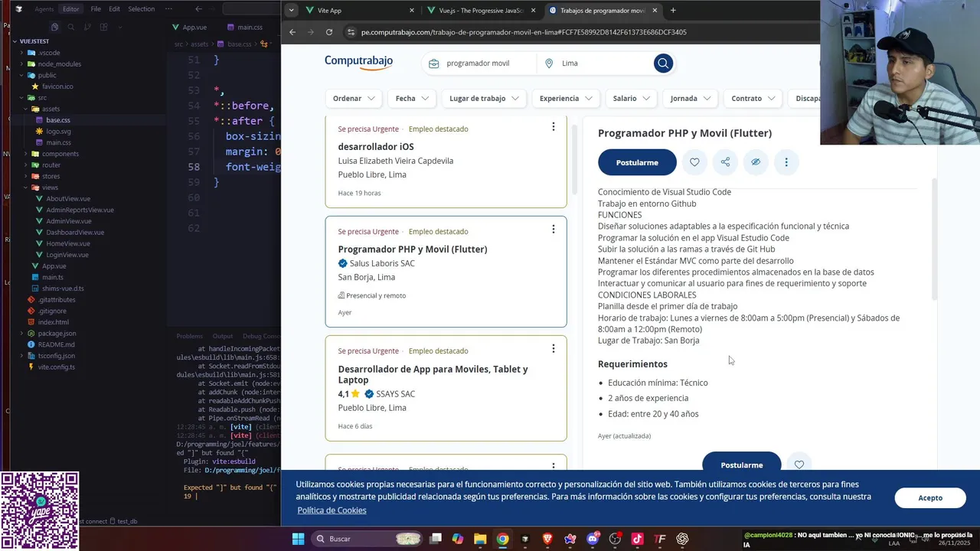Open Desarrollador de App para Moviles listing
The image size is (980, 551).
click(x=433, y=374)
